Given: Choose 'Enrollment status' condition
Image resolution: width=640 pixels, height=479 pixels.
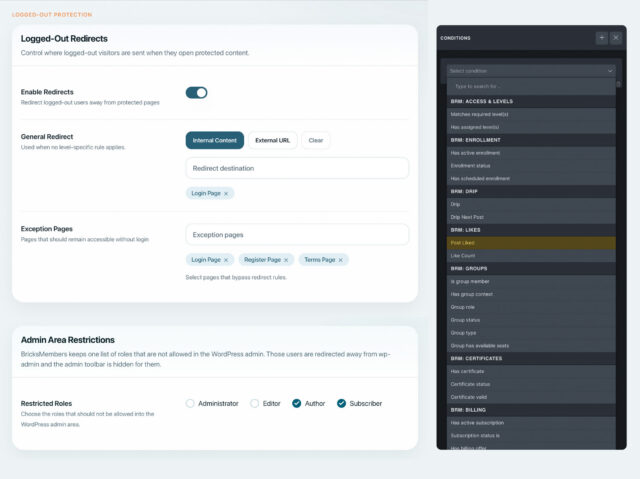Looking at the screenshot, I should [x=531, y=166].
